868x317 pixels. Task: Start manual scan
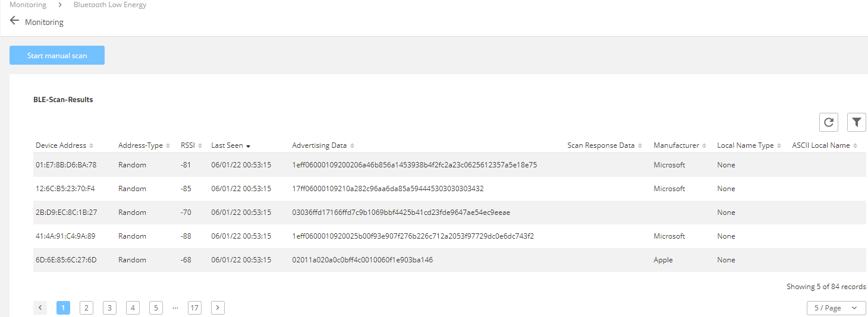[x=57, y=55]
